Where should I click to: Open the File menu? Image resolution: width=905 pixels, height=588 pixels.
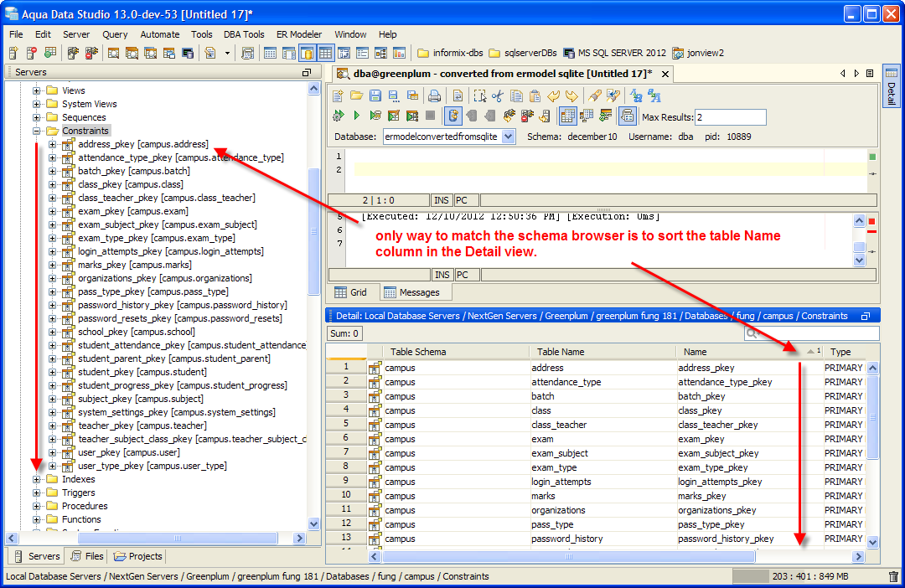(x=16, y=34)
